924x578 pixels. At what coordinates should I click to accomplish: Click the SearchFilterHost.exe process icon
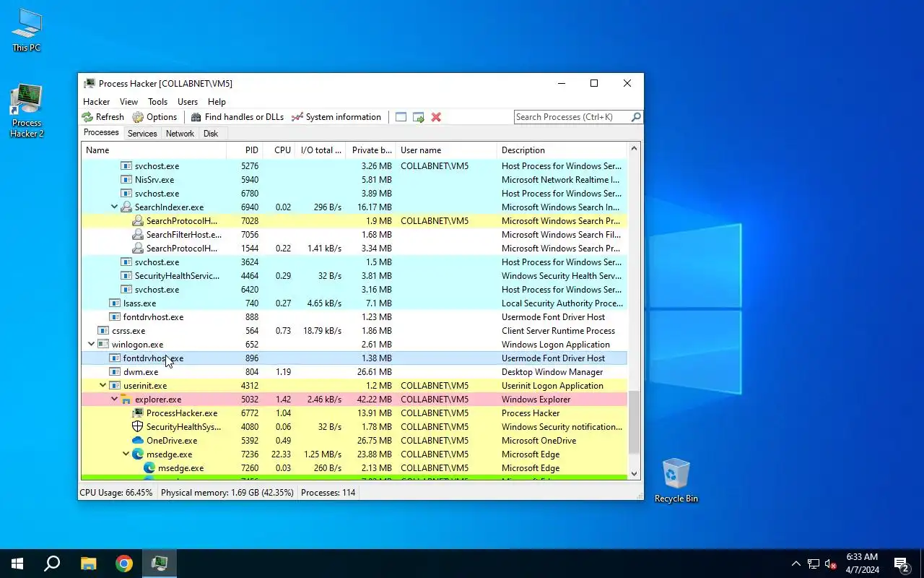(x=138, y=235)
